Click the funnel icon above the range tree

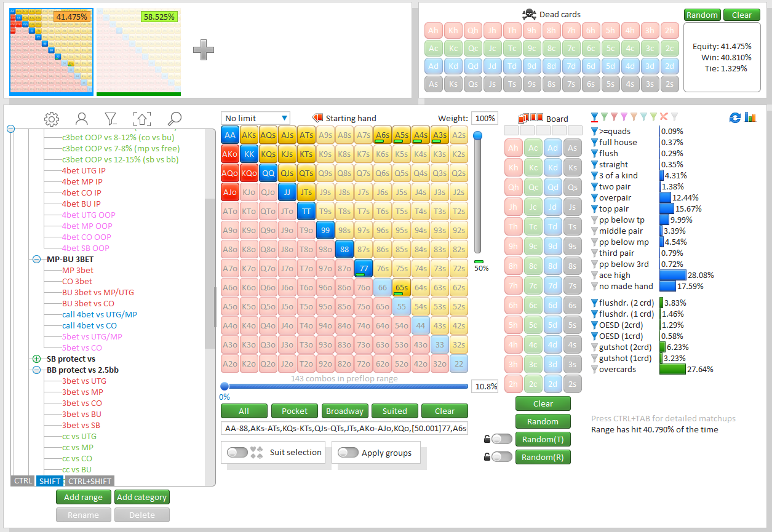[x=110, y=119]
